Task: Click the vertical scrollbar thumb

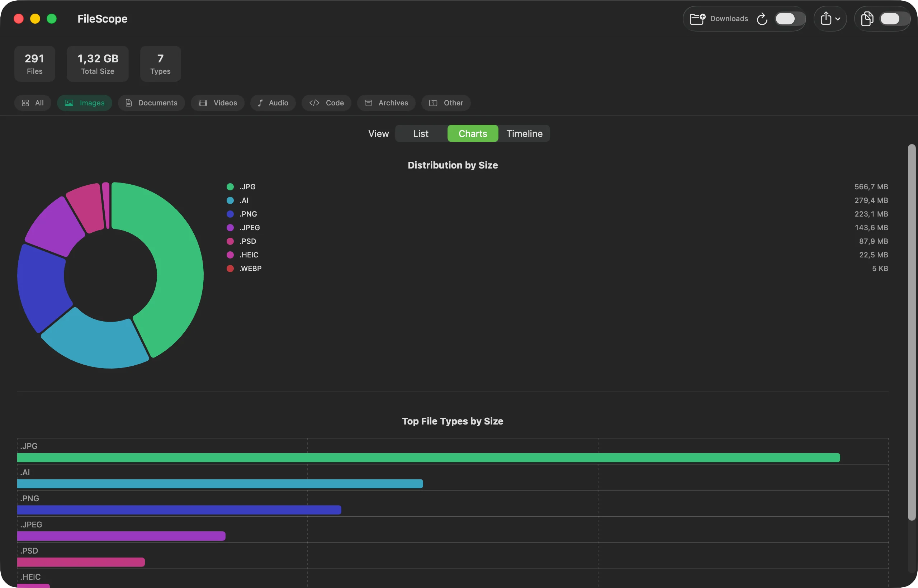Action: (912, 332)
